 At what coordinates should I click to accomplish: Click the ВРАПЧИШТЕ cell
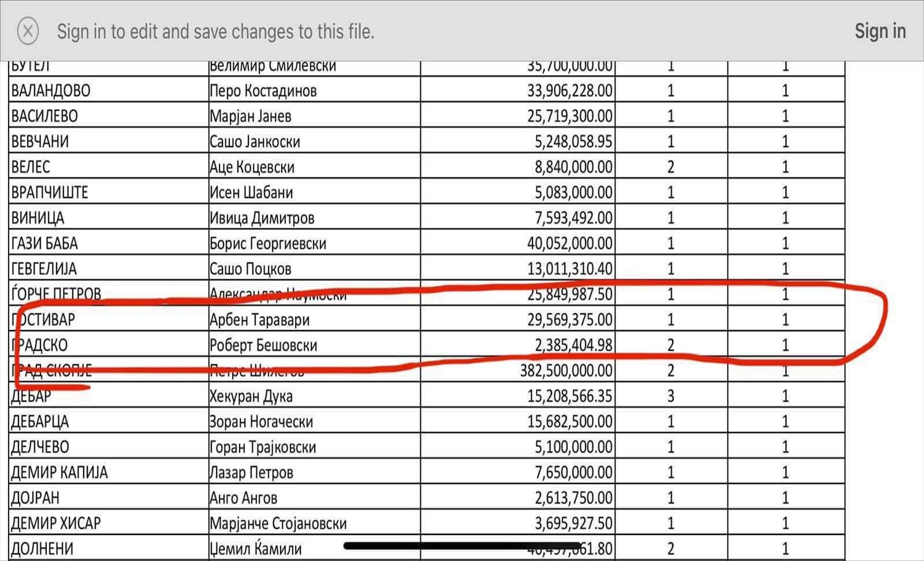(x=109, y=192)
